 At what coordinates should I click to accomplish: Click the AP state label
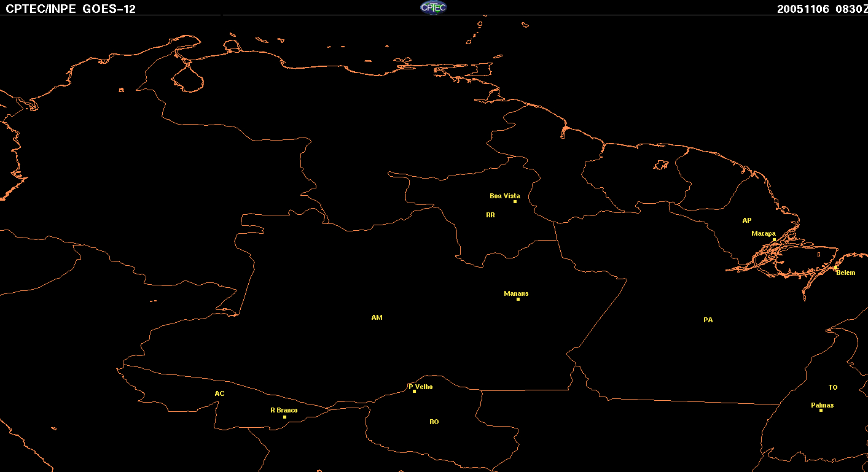[746, 220]
